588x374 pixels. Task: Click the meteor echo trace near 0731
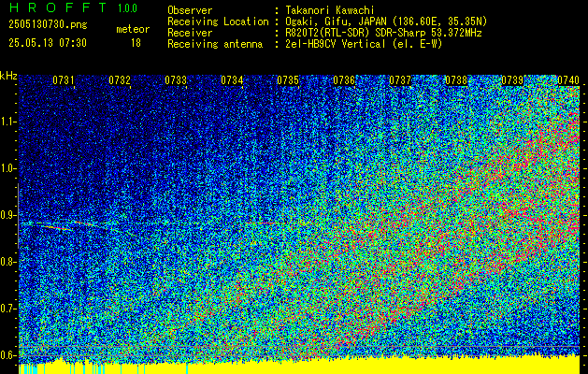point(56,226)
